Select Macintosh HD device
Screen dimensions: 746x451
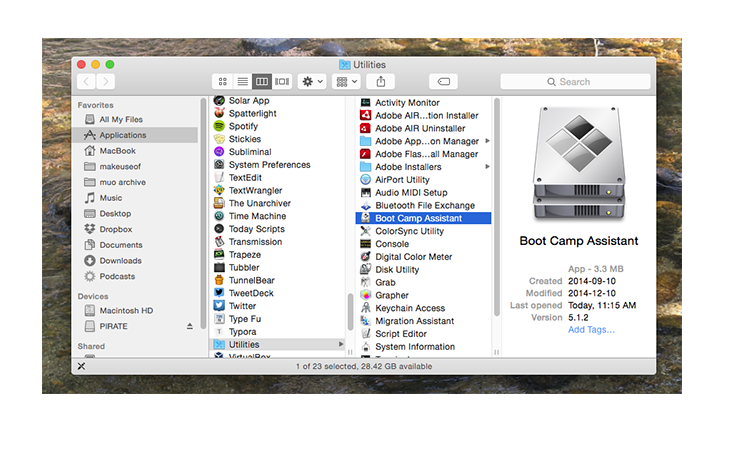[x=126, y=311]
